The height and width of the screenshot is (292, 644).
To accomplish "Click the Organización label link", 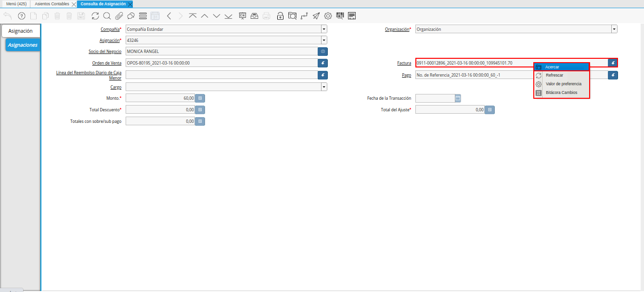I will point(397,29).
